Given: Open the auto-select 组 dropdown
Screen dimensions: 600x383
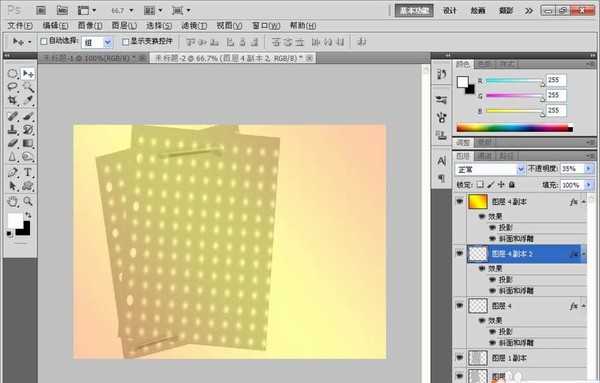Looking at the screenshot, I should click(108, 42).
